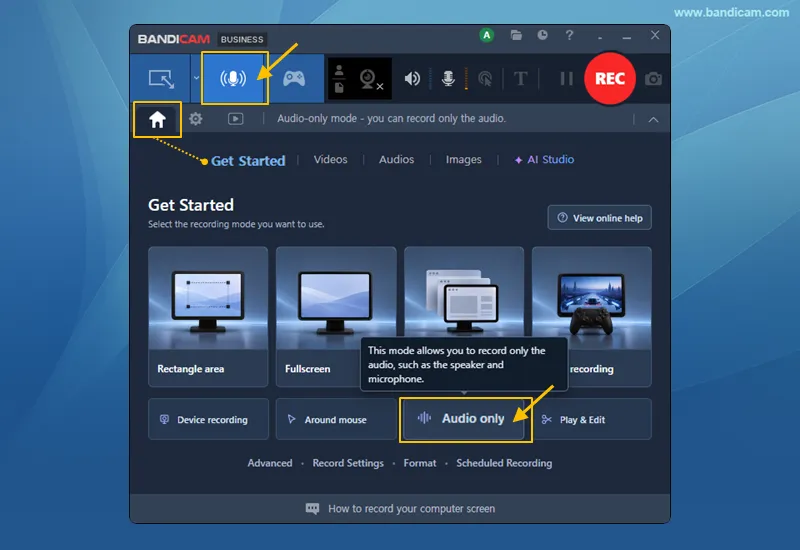Select the screen recording mode icon
Screen dimensions: 800x550
point(161,79)
